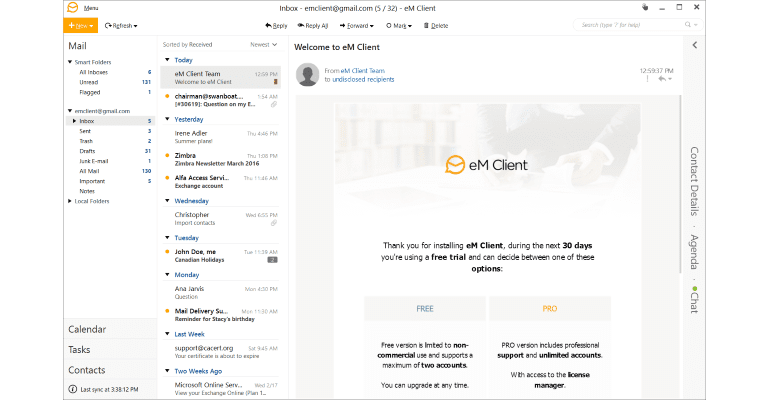Click the quick reply arrow in message header

660,80
